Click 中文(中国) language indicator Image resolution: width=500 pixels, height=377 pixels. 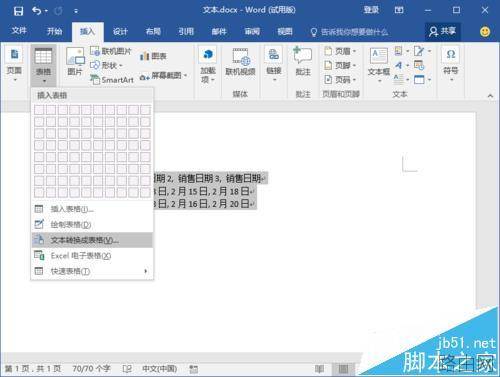160,369
